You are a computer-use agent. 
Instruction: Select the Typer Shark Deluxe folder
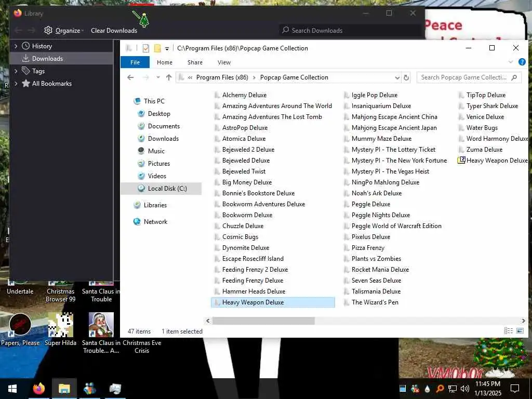click(x=491, y=106)
